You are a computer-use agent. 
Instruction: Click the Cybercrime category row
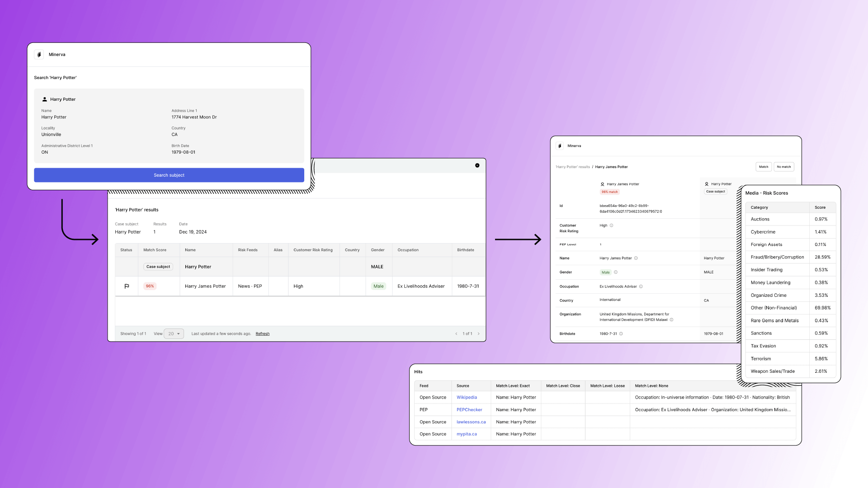tap(790, 232)
